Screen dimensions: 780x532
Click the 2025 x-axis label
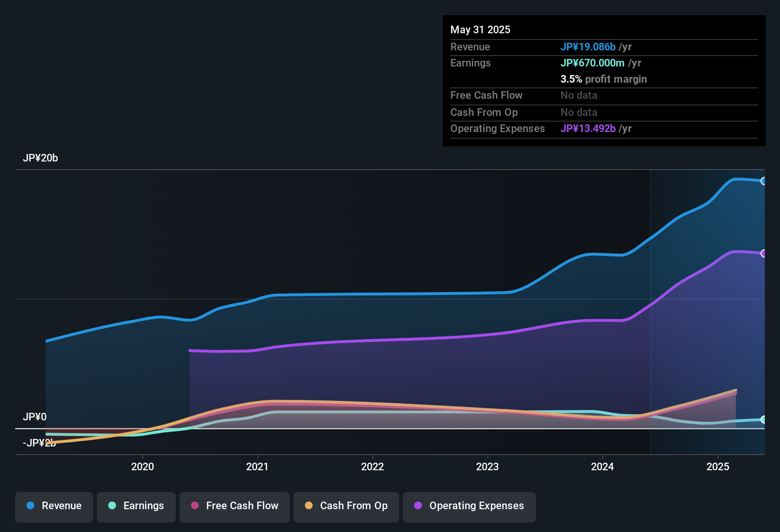(x=718, y=466)
